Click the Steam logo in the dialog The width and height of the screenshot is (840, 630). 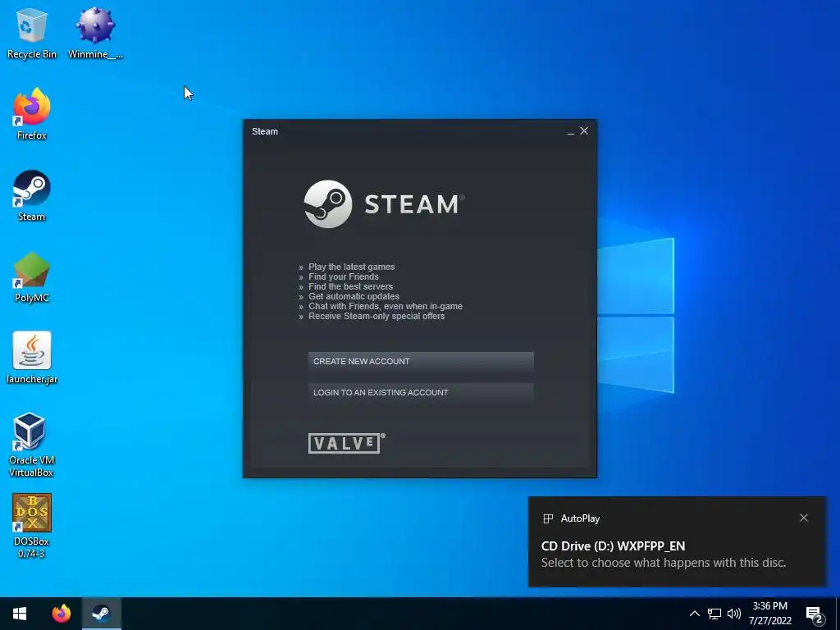pos(384,204)
